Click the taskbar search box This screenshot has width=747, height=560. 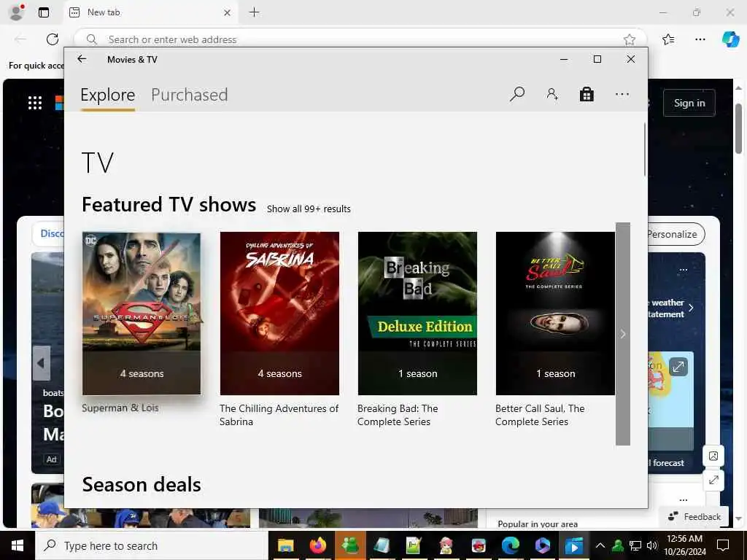tap(152, 545)
